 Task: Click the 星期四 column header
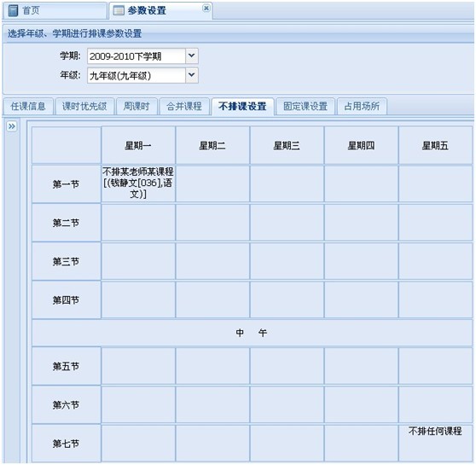(361, 145)
